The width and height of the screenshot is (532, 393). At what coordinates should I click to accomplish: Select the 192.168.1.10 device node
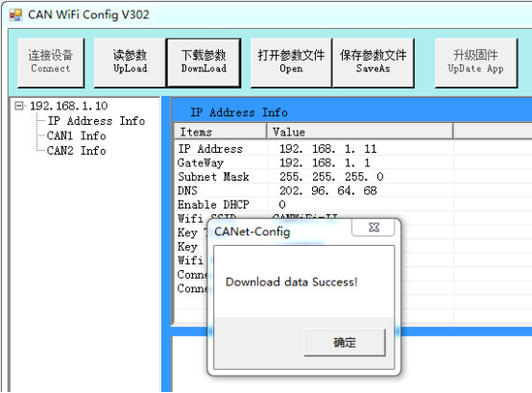pos(68,106)
